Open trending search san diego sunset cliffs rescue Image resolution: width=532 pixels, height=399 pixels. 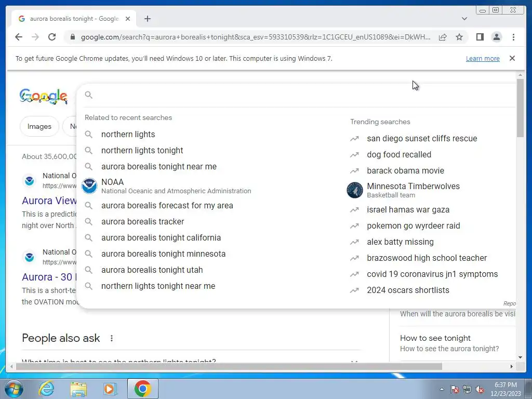click(422, 138)
